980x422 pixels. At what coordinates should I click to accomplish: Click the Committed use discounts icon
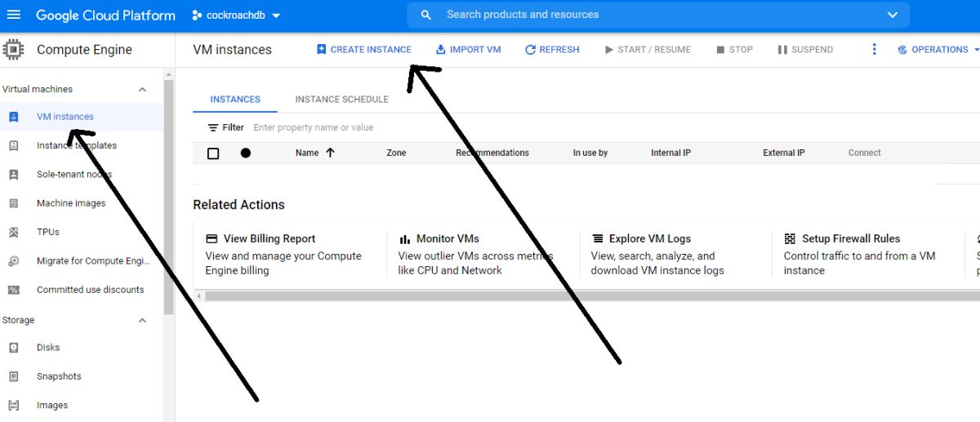(x=13, y=290)
